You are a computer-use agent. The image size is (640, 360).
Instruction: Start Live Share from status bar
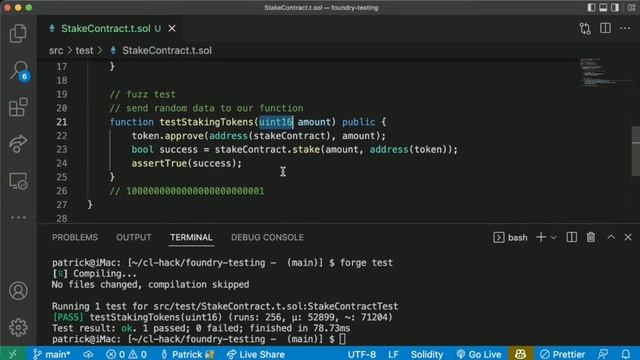pyautogui.click(x=256, y=354)
